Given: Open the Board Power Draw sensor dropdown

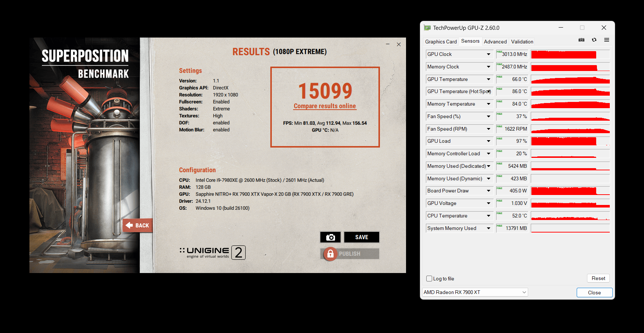Looking at the screenshot, I should click(488, 191).
